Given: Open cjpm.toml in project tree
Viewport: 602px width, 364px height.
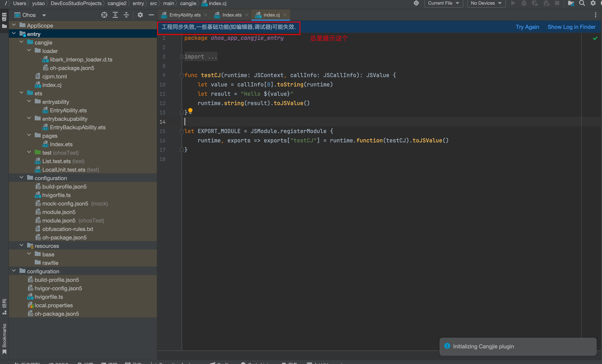Looking at the screenshot, I should point(54,76).
